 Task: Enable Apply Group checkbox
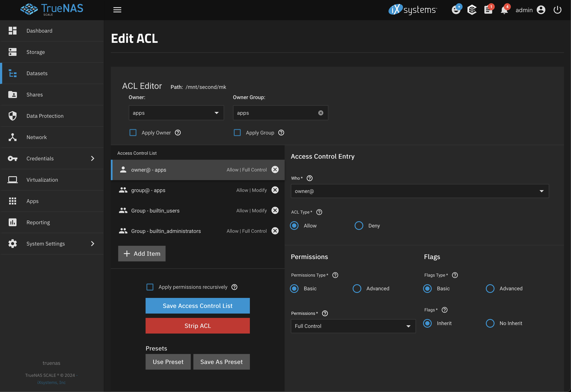pyautogui.click(x=238, y=132)
